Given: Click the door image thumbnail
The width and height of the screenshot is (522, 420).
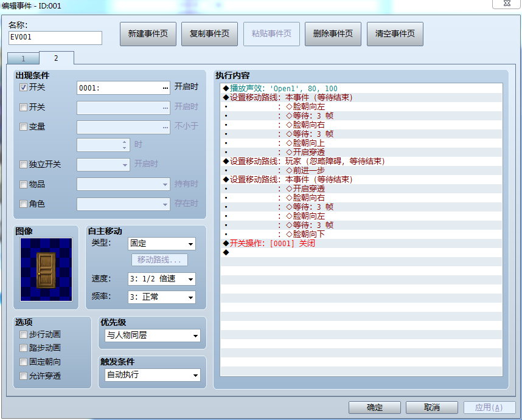Looking at the screenshot, I should tap(46, 269).
